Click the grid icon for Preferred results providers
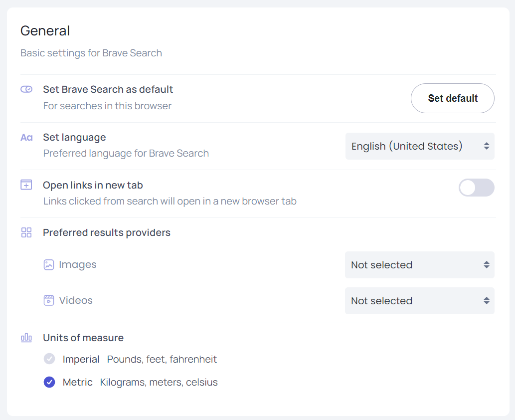The image size is (515, 420). (26, 232)
